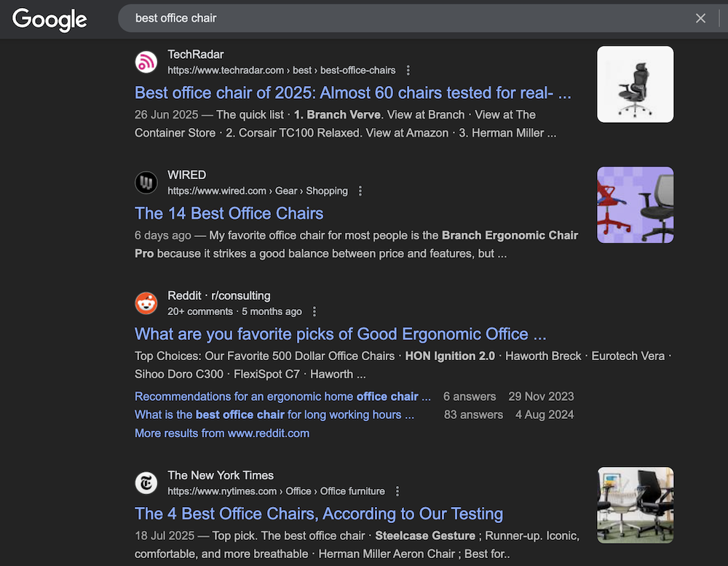The height and width of the screenshot is (566, 728).
Task: Open Reddit "Good Ergonomic Office" thread
Action: [x=340, y=335]
